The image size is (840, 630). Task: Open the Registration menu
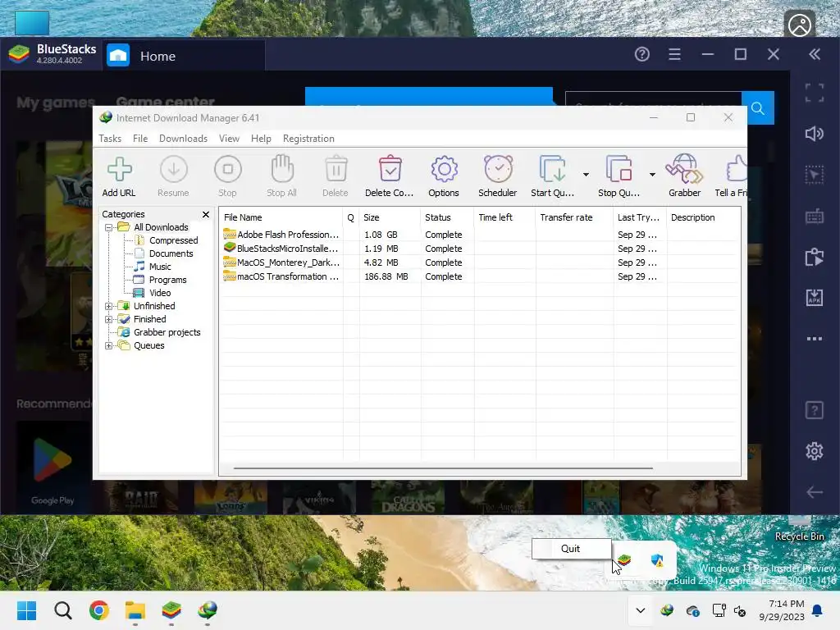pos(308,138)
